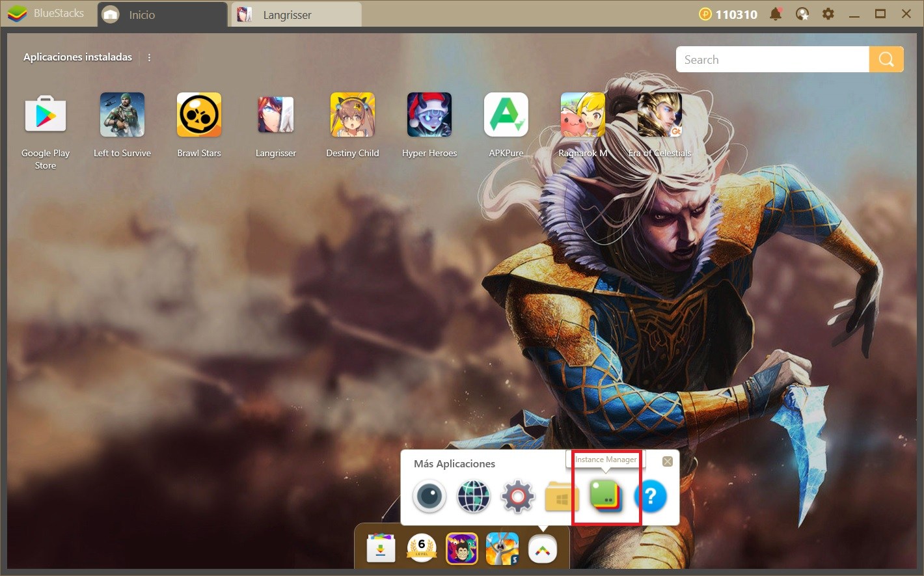Open the installed apps three-dot menu
The width and height of the screenshot is (924, 576).
pyautogui.click(x=149, y=57)
